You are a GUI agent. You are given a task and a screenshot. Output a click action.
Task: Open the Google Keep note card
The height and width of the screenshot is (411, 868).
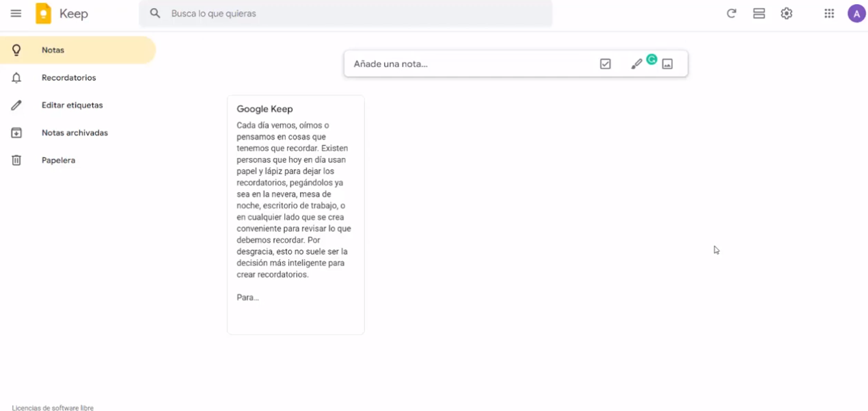[296, 215]
